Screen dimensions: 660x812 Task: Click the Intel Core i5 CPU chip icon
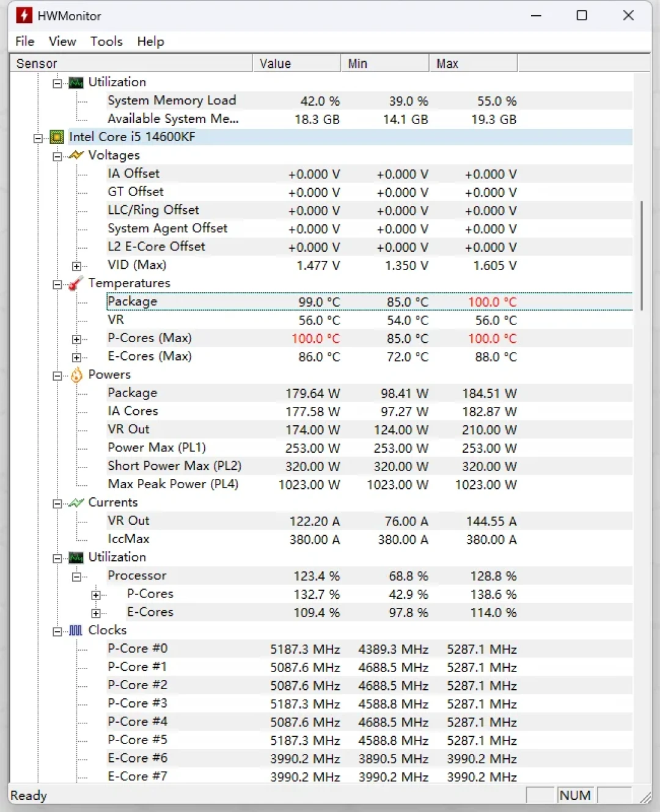[x=57, y=137]
